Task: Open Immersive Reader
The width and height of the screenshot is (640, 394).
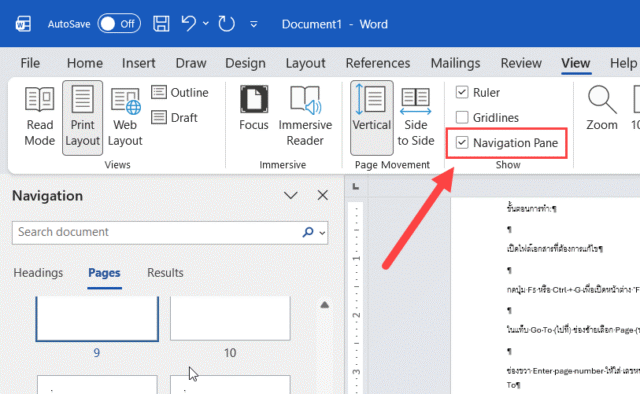Action: click(305, 116)
